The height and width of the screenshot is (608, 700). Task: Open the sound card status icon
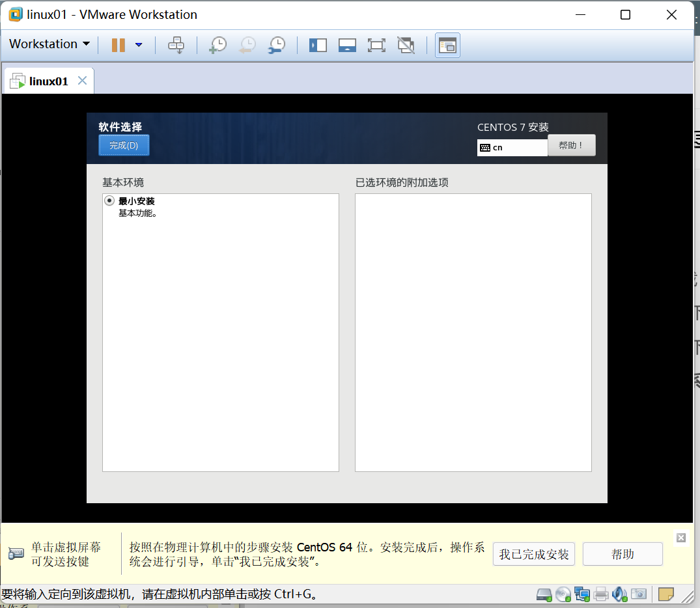coord(620,594)
